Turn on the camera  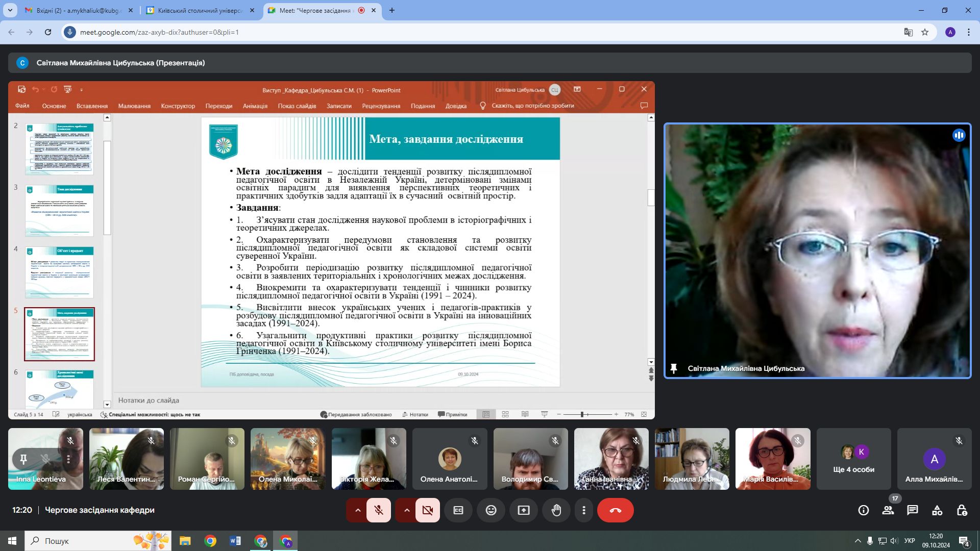[428, 510]
